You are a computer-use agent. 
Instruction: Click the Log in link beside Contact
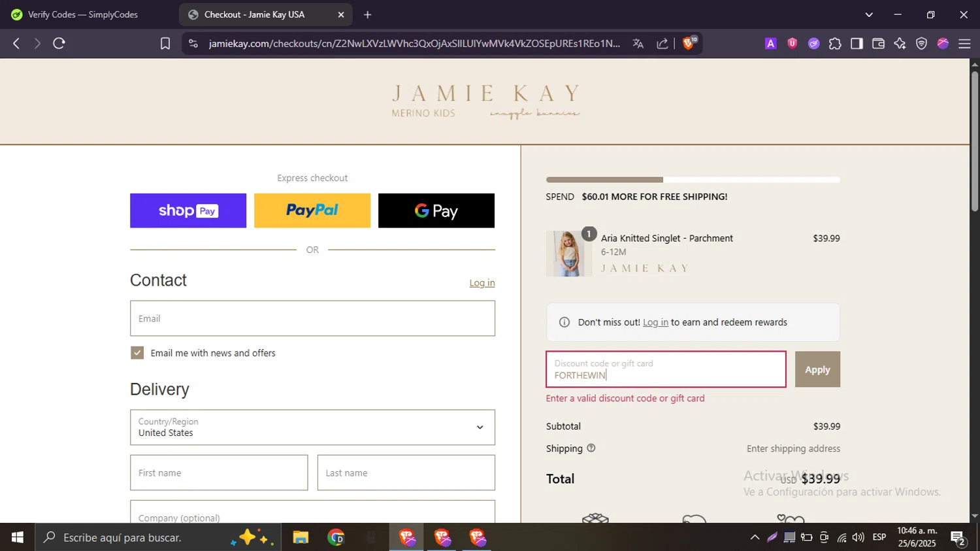coord(482,282)
